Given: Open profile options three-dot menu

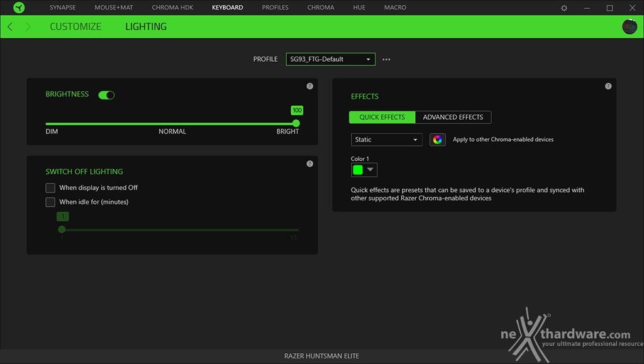Looking at the screenshot, I should 386,59.
